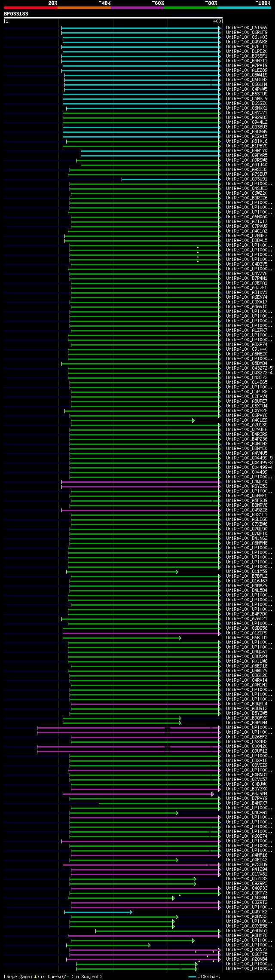Click label UniRef100_C3XV18

tap(247, 760)
